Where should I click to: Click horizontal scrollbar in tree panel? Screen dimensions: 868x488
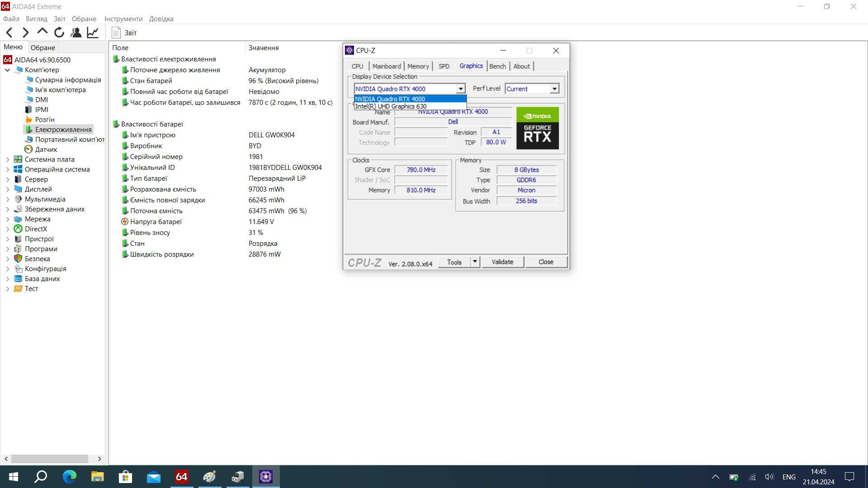tap(50, 459)
